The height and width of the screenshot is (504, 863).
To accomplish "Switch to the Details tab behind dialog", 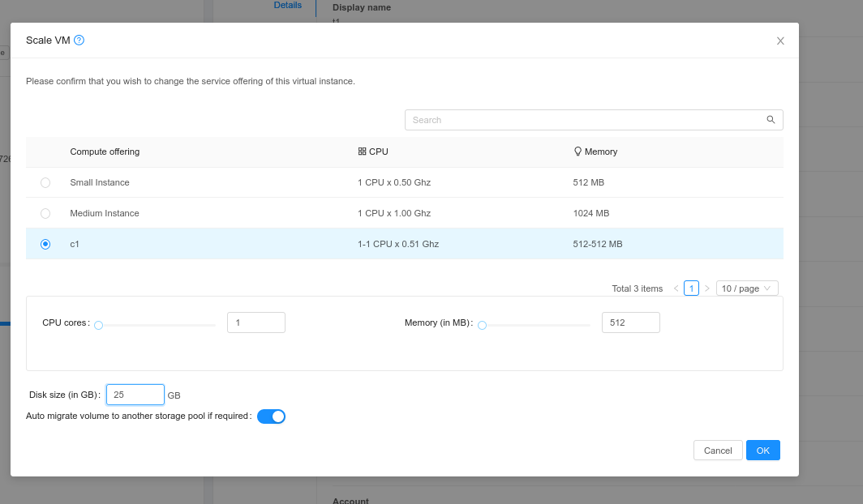I will [288, 6].
